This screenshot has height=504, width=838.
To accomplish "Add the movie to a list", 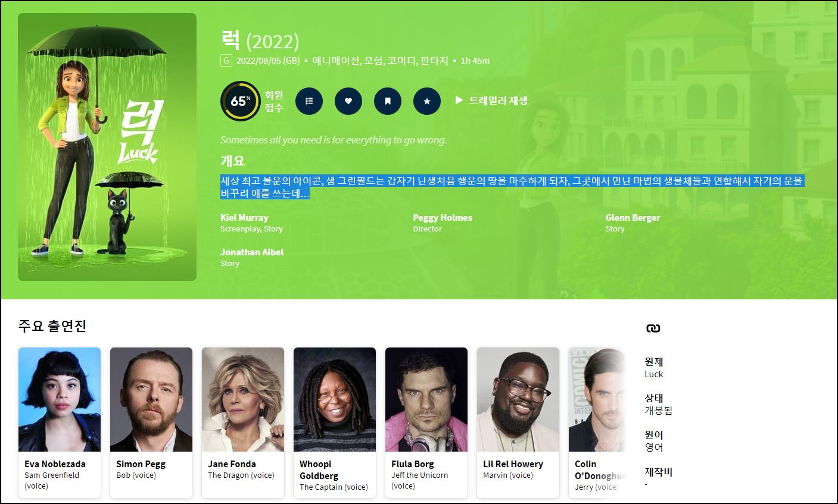I will (x=309, y=101).
